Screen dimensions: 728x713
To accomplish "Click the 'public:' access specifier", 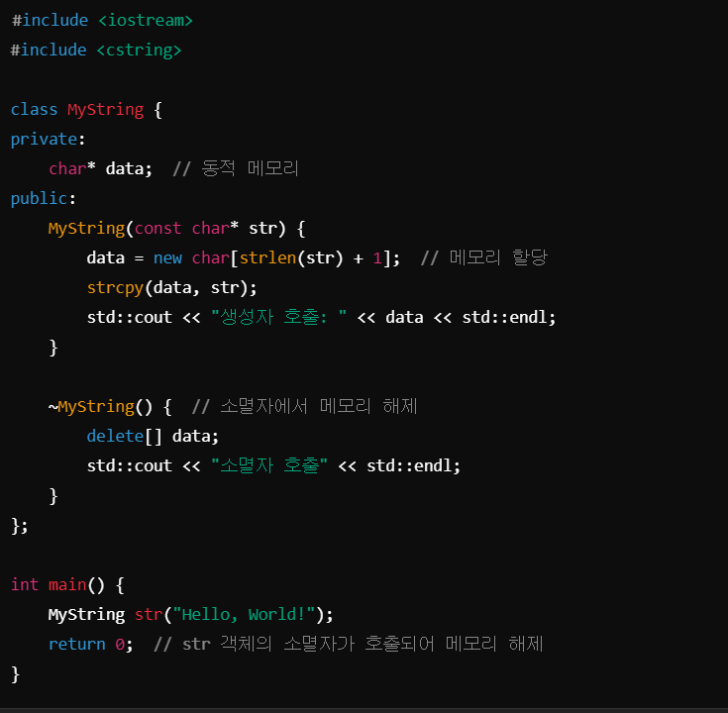I will tap(44, 199).
